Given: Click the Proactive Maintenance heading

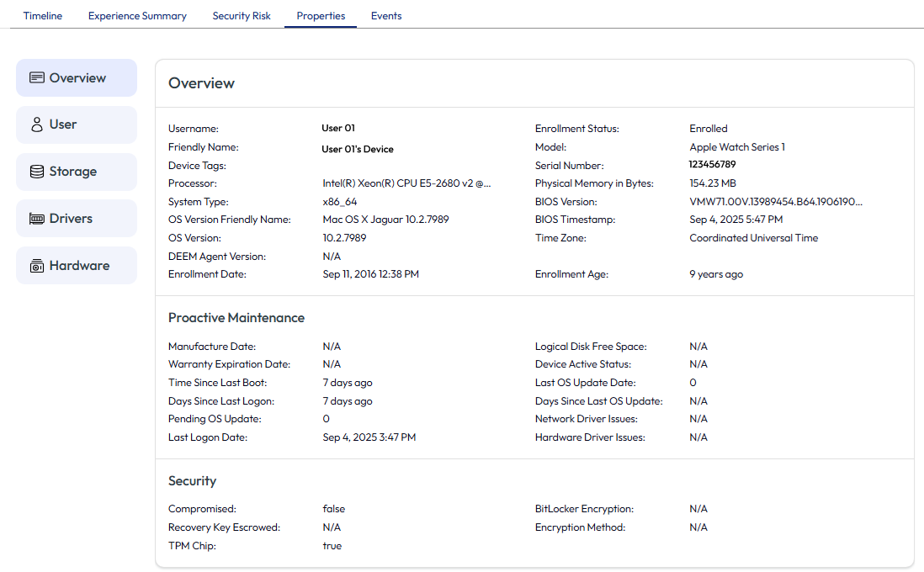Looking at the screenshot, I should click(x=236, y=317).
